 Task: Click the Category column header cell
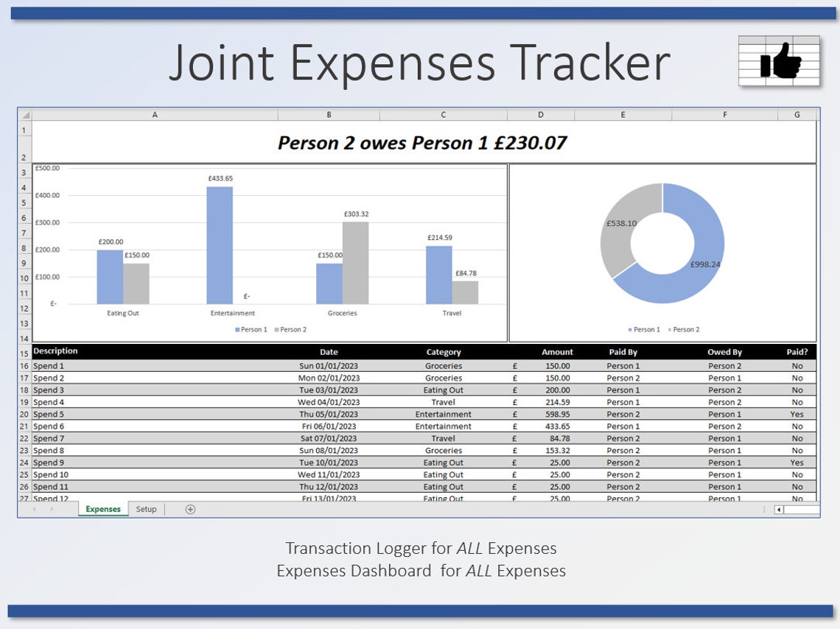pyautogui.click(x=443, y=352)
